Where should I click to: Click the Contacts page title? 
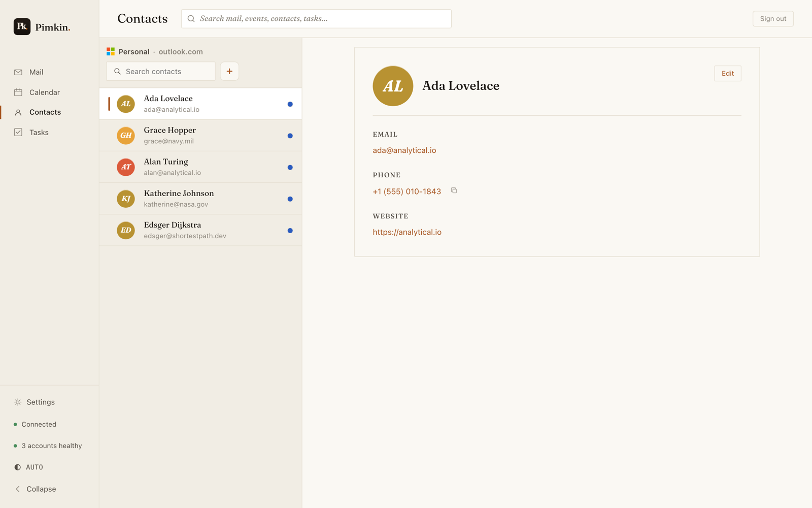coord(143,19)
